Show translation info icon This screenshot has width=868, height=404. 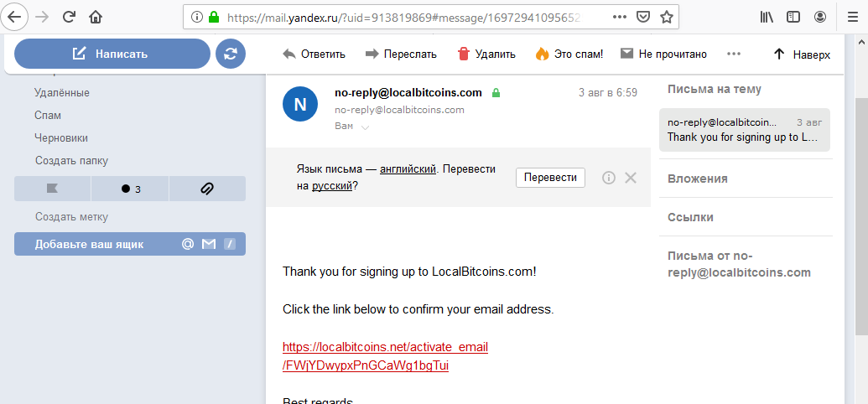[609, 178]
